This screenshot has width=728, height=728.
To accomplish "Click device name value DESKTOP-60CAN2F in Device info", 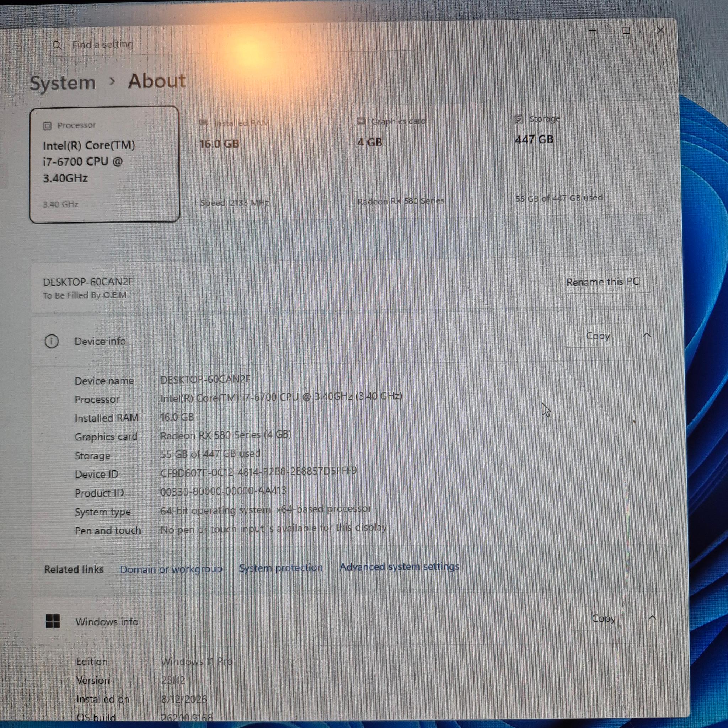I will [x=205, y=379].
